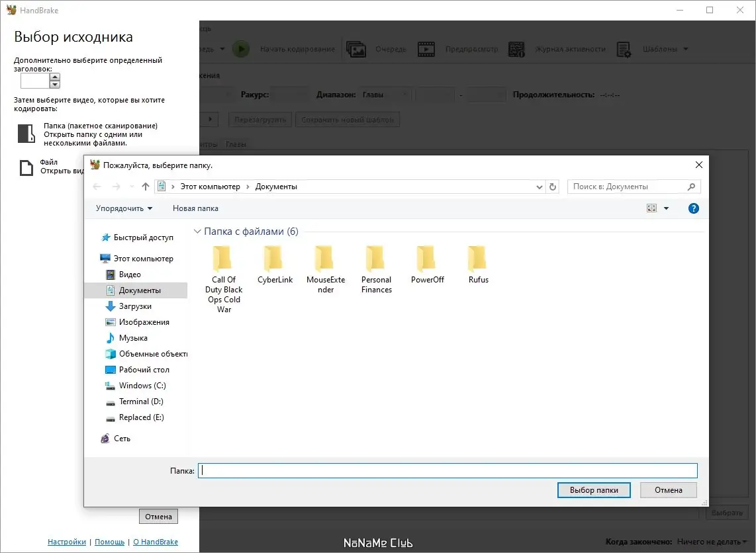Click Перезагрузить button in HandBrake
Screen dimensions: 756x553
(260, 120)
